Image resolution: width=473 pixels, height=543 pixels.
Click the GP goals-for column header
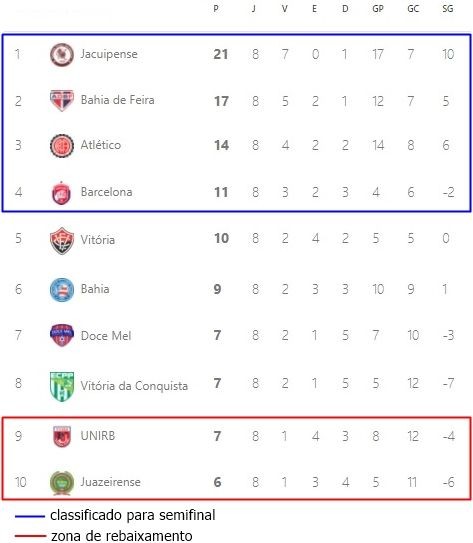378,9
